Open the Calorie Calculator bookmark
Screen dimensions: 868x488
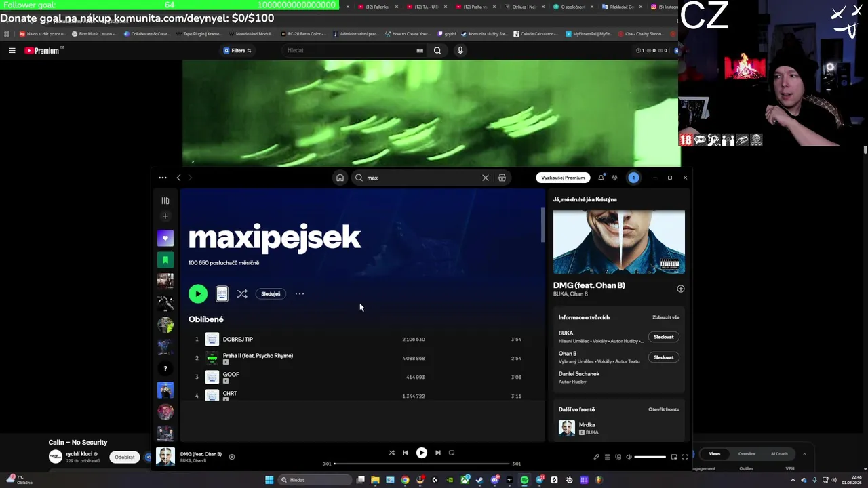pos(536,33)
